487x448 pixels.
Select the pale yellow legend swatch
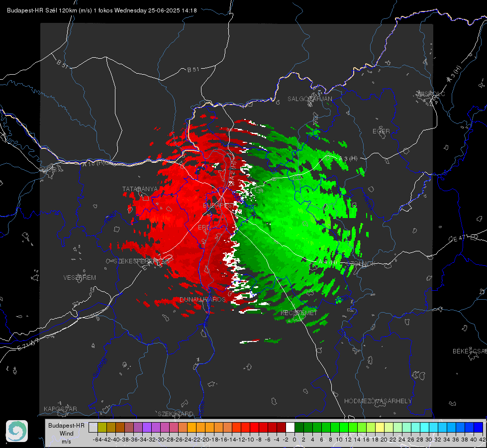tap(380, 428)
